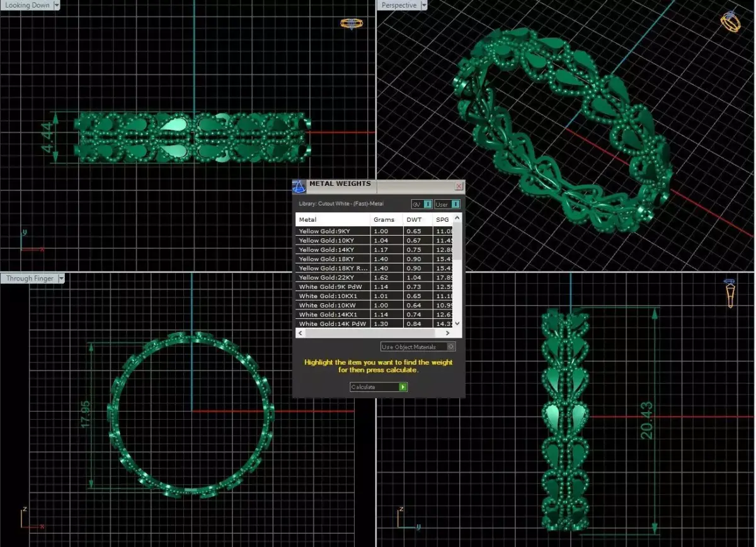Click the Through Finger viewport label
Screen dimensions: 756x547
(30, 278)
